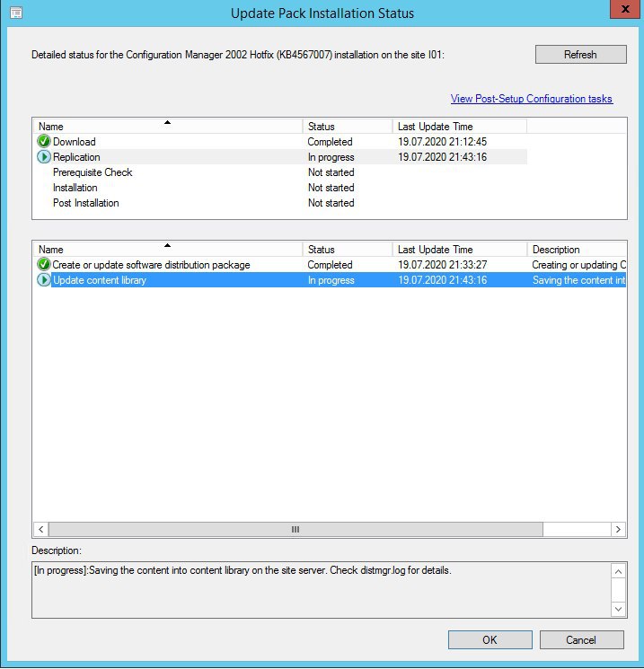Image resolution: width=644 pixels, height=669 pixels.
Task: Sort lower list by Last Update Time header
Action: tap(460, 249)
